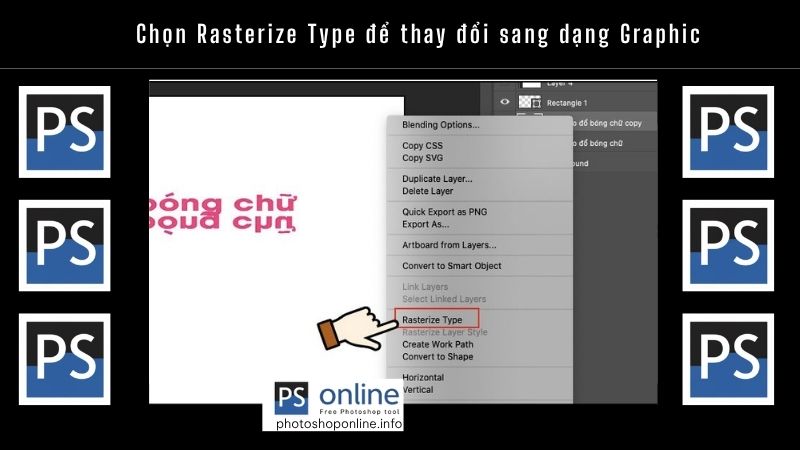Image resolution: width=800 pixels, height=450 pixels.
Task: Choose Rasterize Type in context menu
Action: (x=432, y=320)
